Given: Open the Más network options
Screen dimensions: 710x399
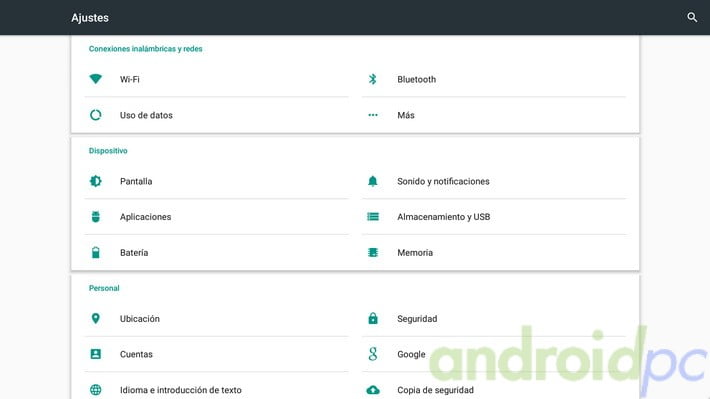Looking at the screenshot, I should coord(494,115).
